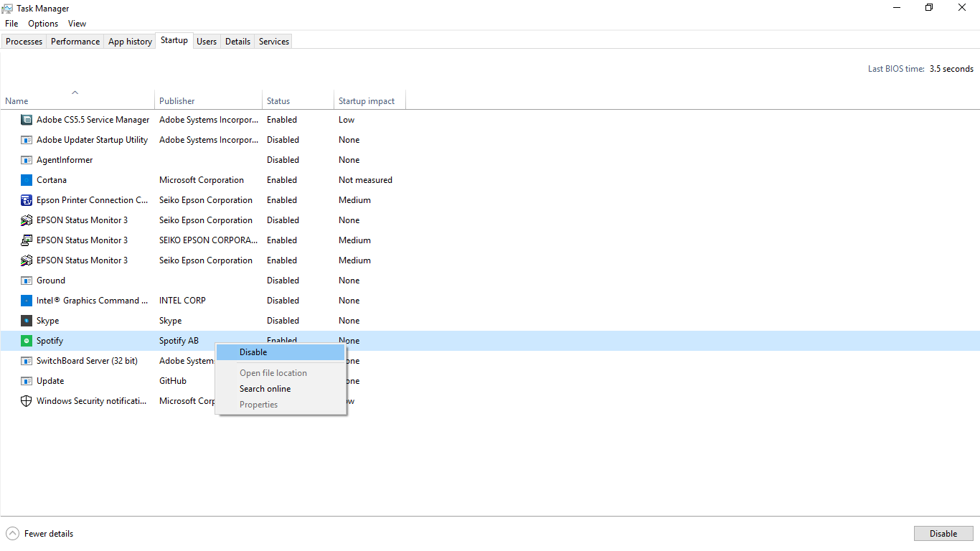This screenshot has height=551, width=980.
Task: Click the Fewer details label
Action: pos(49,534)
